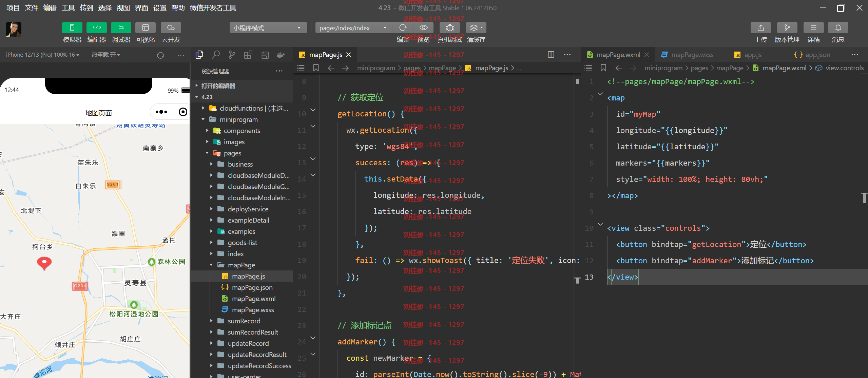Screen dimensions: 868x378
Task: Navigate forward in the mapPage.js editor
Action: (345, 68)
